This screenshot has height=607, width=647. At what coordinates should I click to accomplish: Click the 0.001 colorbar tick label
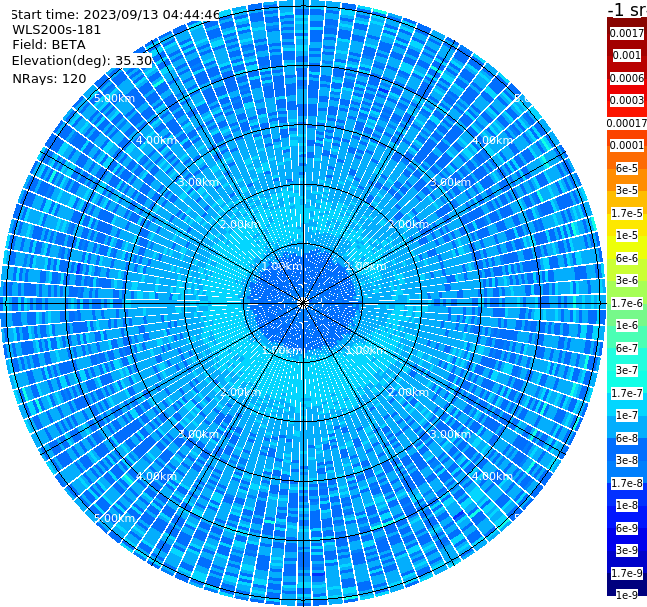627,55
